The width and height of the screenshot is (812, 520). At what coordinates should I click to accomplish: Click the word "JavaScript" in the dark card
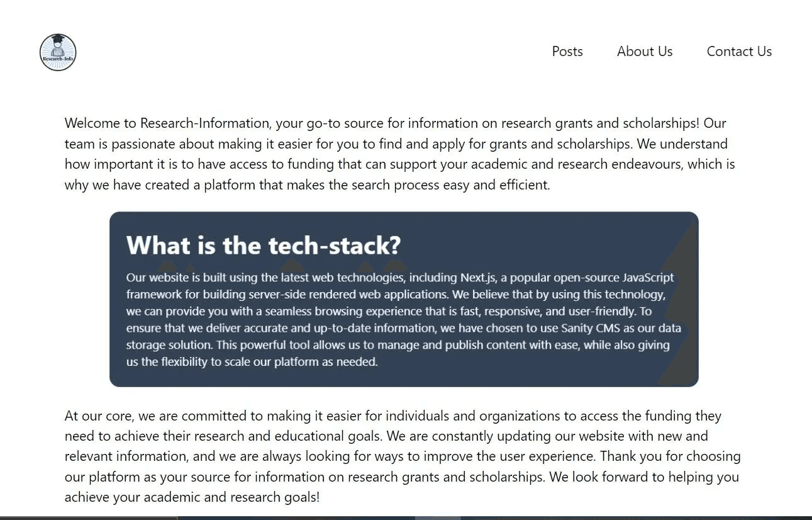(x=648, y=278)
